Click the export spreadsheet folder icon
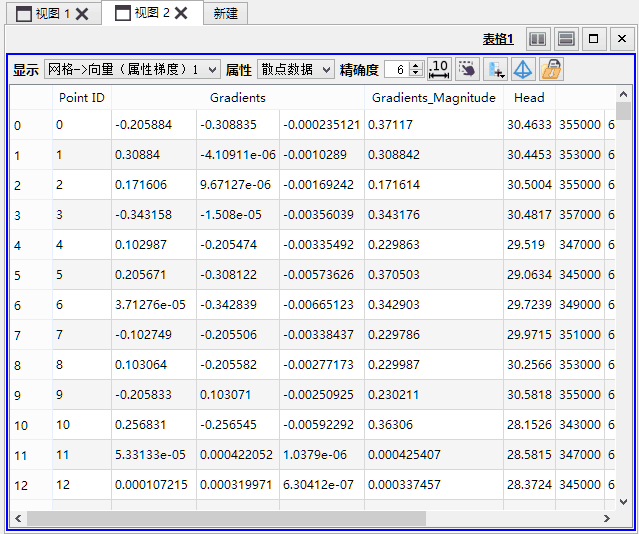The width and height of the screenshot is (639, 534). pos(551,69)
